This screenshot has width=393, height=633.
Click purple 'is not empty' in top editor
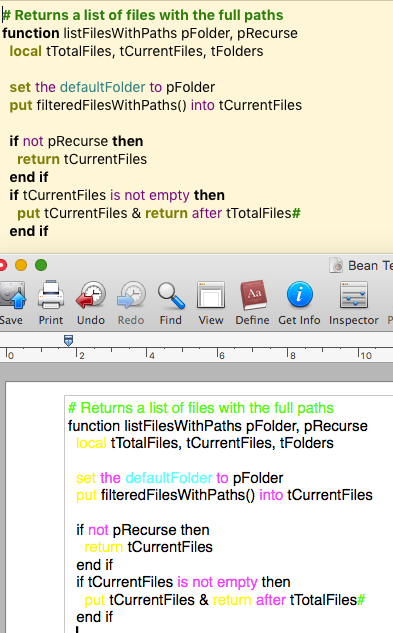pos(150,195)
